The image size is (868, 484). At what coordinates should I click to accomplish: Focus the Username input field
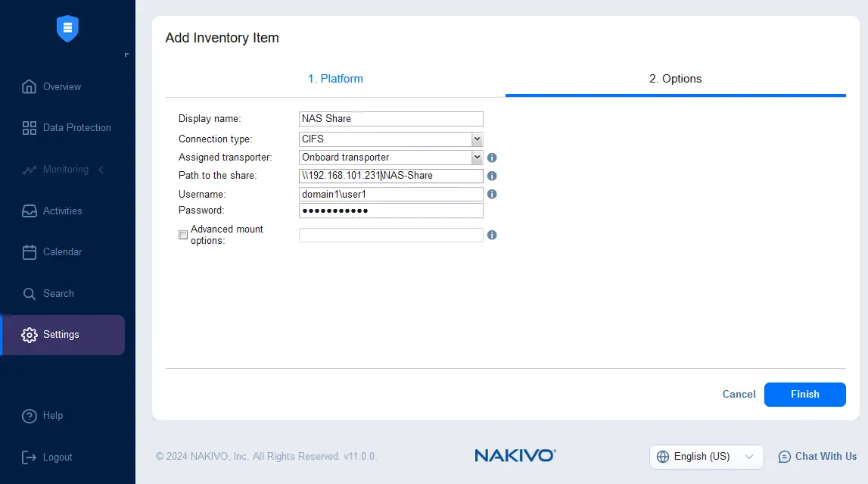coord(390,195)
